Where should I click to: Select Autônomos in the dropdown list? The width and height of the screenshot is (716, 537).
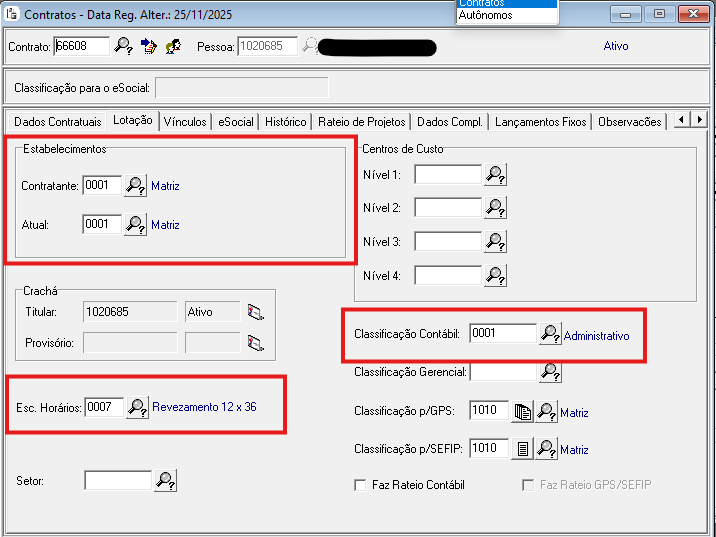pos(485,16)
